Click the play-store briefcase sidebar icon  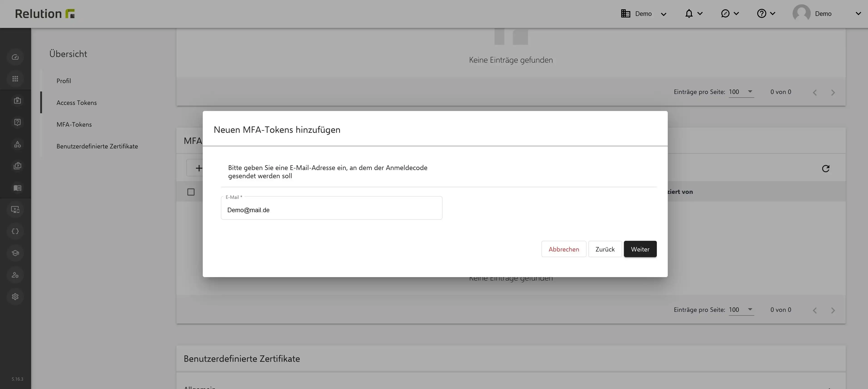pyautogui.click(x=17, y=100)
